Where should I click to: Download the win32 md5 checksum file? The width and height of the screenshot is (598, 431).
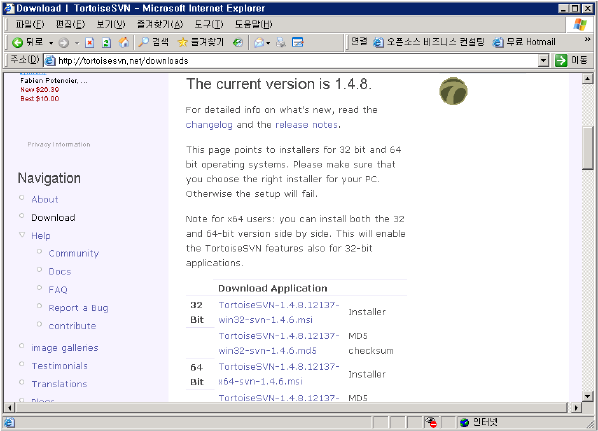click(x=279, y=343)
